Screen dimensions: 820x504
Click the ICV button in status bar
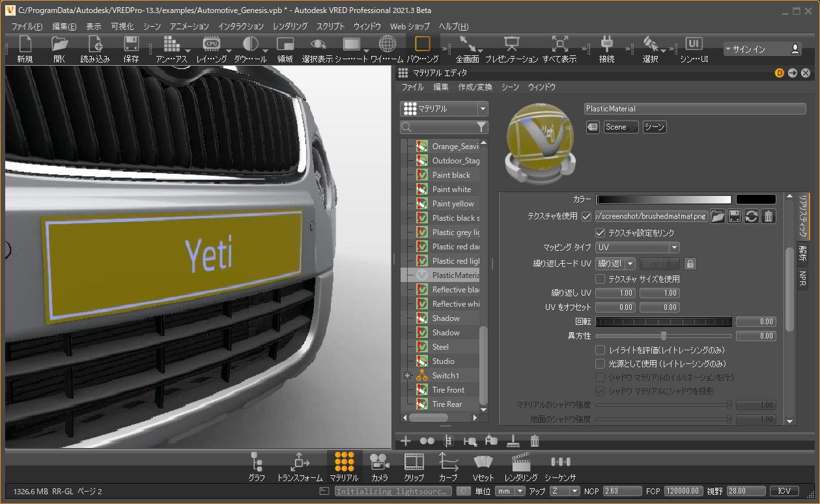click(x=784, y=491)
